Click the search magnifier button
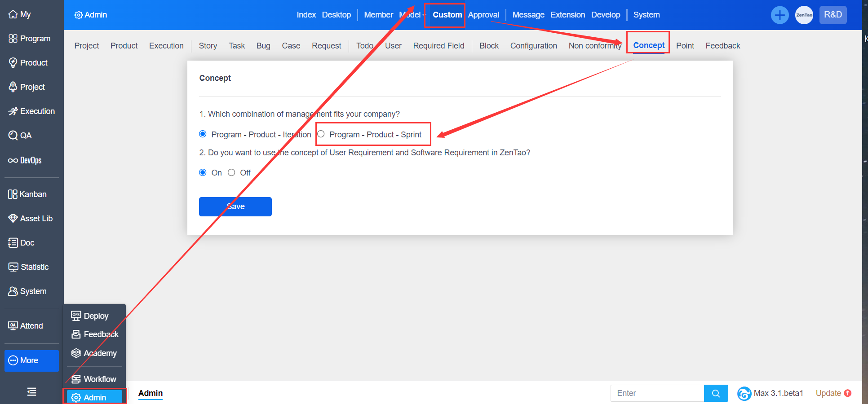 [716, 393]
